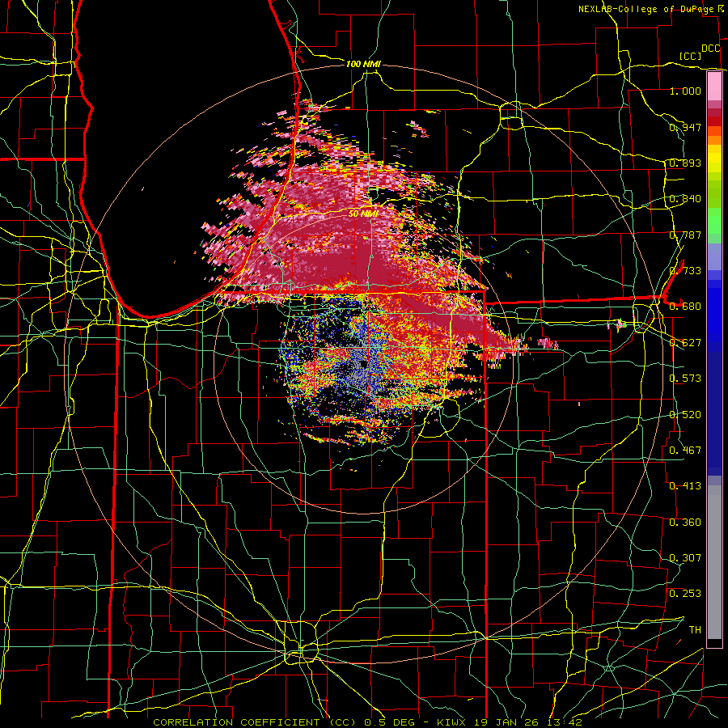The height and width of the screenshot is (728, 728).
Task: Pick the light pink swatch atop the color bar
Action: point(714,86)
